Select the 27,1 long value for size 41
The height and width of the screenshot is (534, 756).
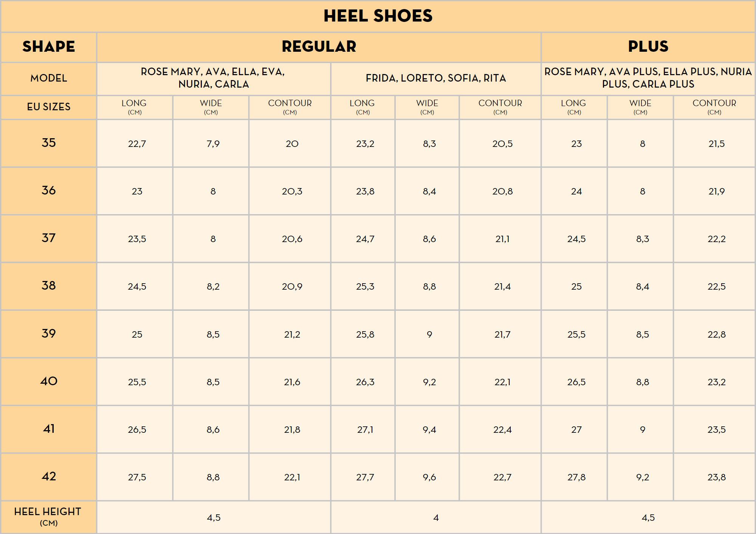pos(365,430)
